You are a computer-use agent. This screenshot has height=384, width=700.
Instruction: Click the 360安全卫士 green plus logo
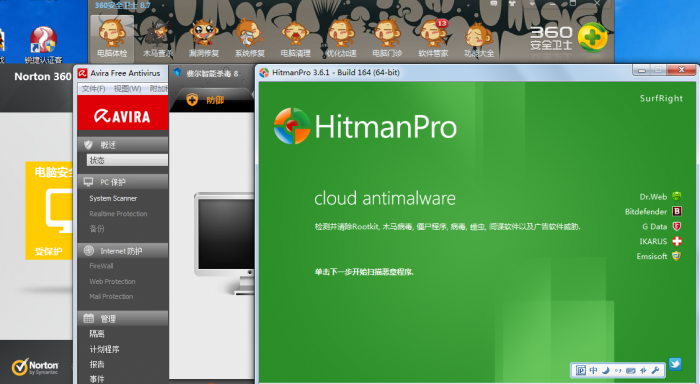[x=592, y=38]
